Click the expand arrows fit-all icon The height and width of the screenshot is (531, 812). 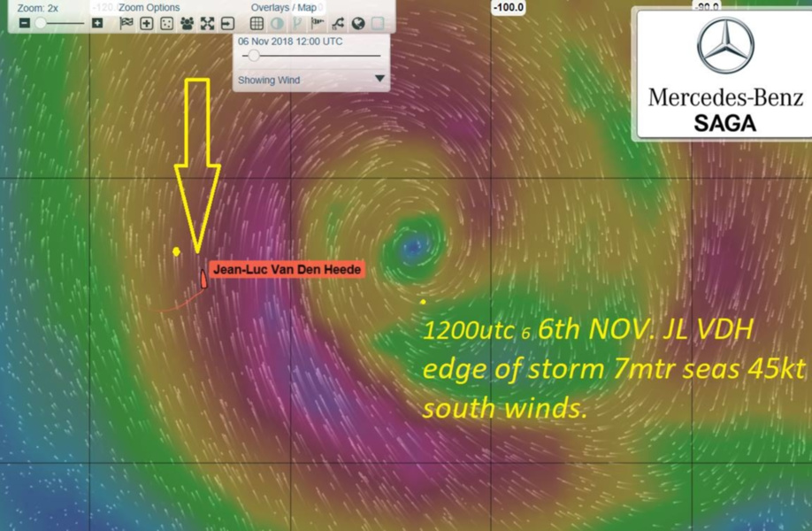click(207, 23)
